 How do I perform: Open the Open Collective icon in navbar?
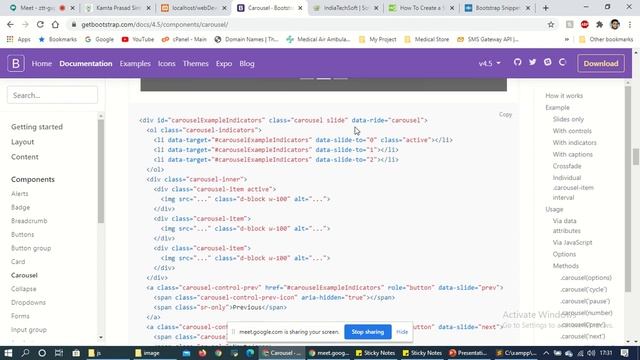(x=562, y=62)
